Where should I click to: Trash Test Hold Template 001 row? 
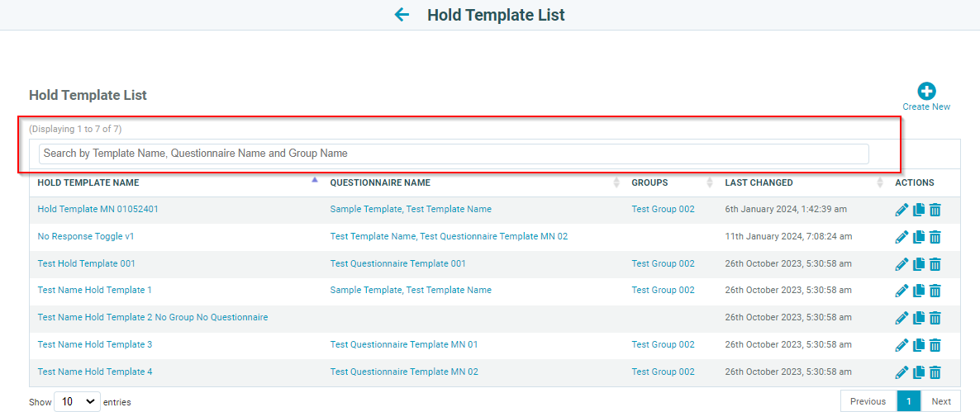(935, 264)
